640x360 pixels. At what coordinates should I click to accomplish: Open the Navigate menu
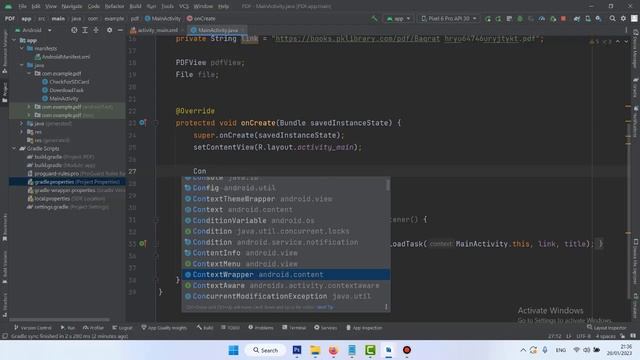coord(71,6)
